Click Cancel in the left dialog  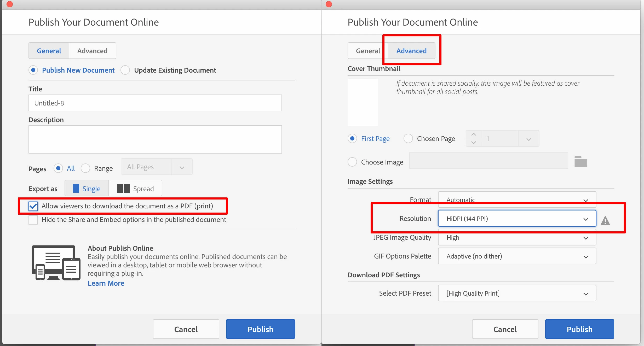coord(186,329)
